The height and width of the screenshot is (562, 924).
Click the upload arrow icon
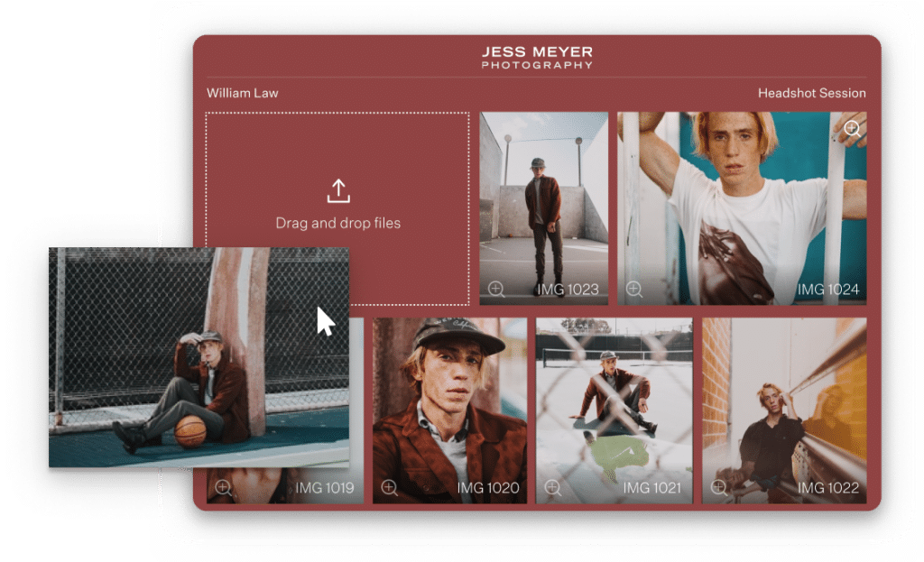[338, 191]
